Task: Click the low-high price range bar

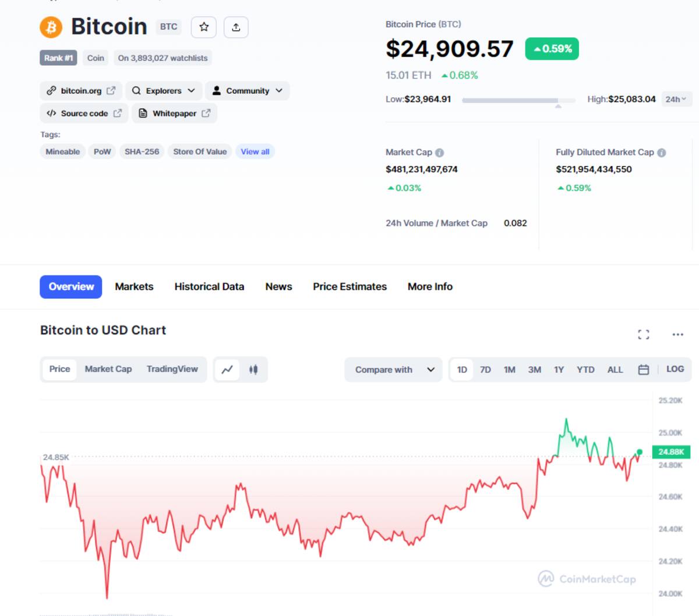Action: [x=518, y=100]
